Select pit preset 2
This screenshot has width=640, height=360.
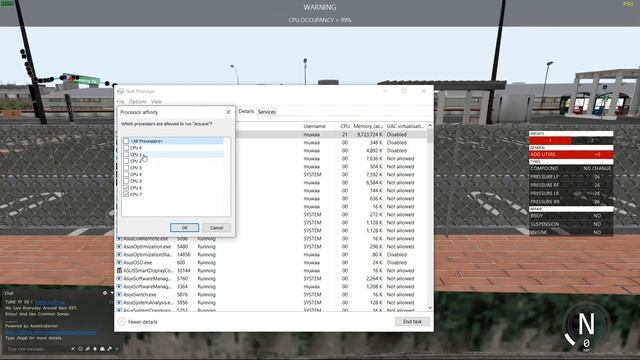tap(592, 140)
